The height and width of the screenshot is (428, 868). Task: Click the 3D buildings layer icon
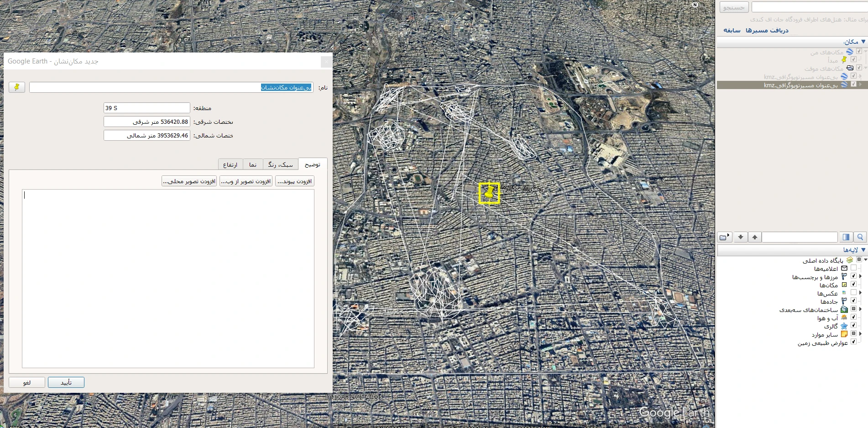point(844,310)
